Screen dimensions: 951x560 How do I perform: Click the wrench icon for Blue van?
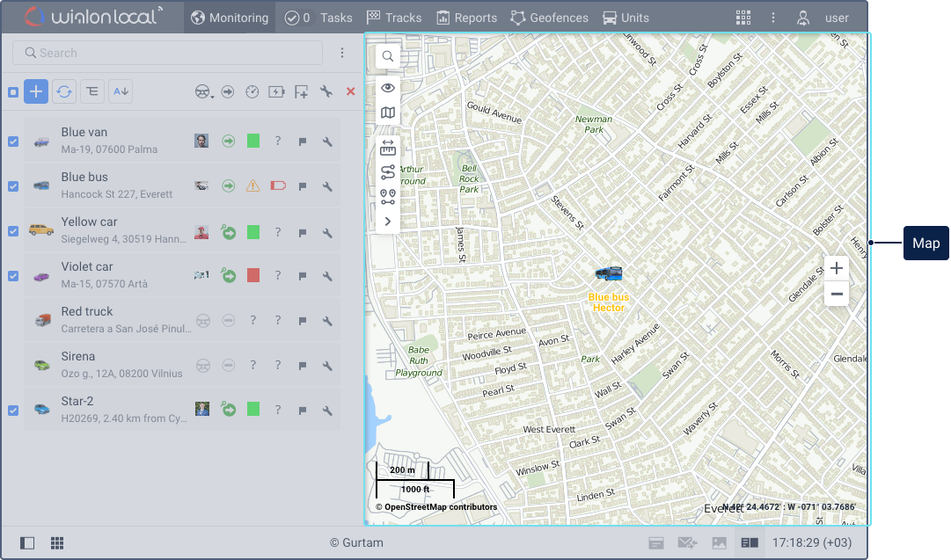click(x=326, y=142)
